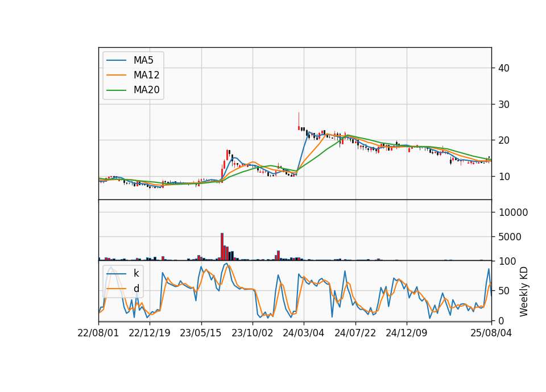546x392 pixels.
Task: Click the MA12 legend label
Action: (146, 75)
